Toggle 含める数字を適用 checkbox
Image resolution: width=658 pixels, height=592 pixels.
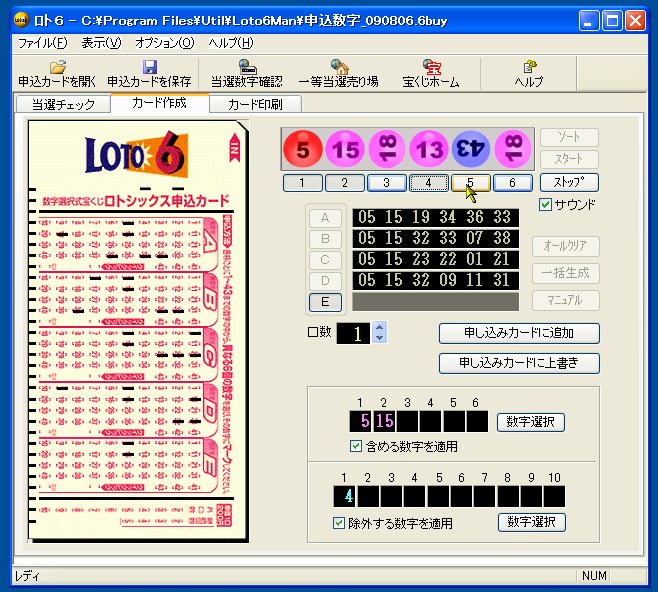356,446
